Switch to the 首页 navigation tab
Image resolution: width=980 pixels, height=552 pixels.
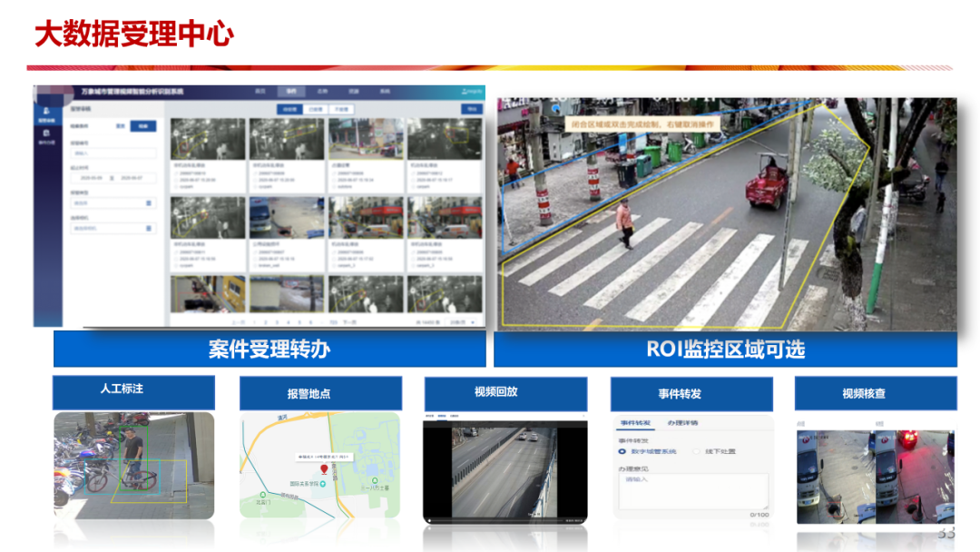click(x=260, y=92)
